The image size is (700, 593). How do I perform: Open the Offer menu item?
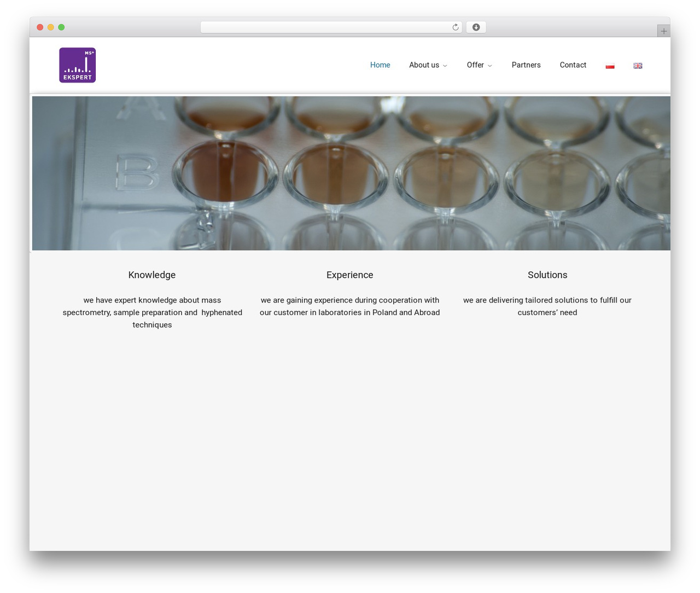click(x=475, y=65)
